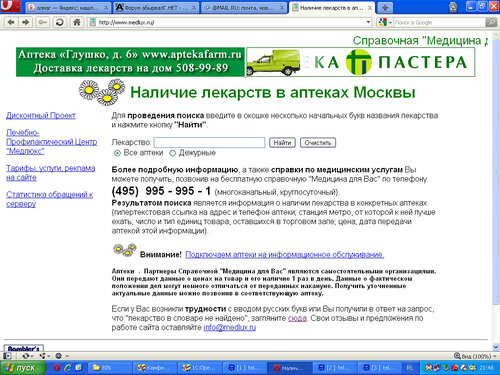
Task: Open the Windows пуск Start button
Action: pos(23,368)
